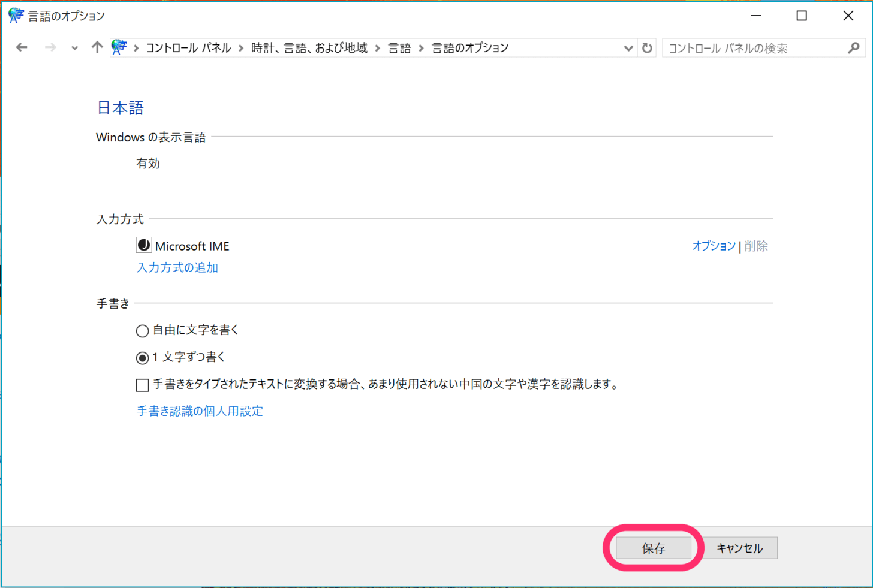Expand the address bar history dropdown
The width and height of the screenshot is (873, 588).
[x=628, y=48]
